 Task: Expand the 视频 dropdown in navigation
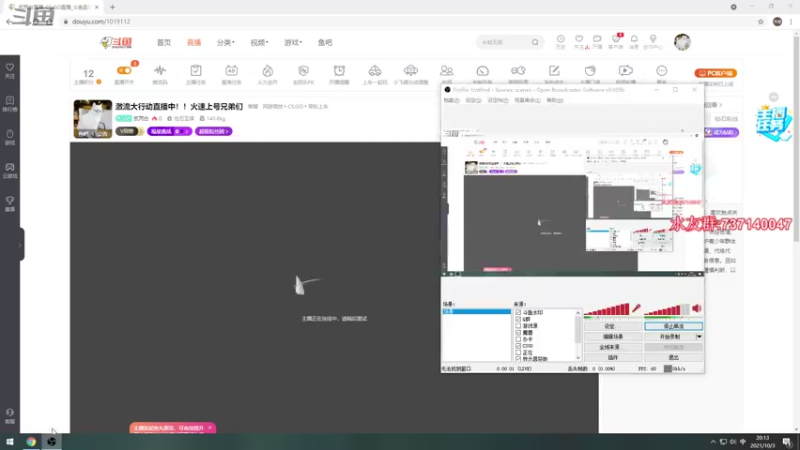point(259,42)
